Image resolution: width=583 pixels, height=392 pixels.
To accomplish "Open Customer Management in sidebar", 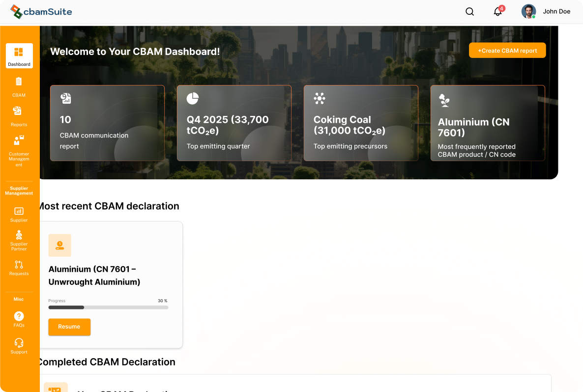I will point(19,151).
